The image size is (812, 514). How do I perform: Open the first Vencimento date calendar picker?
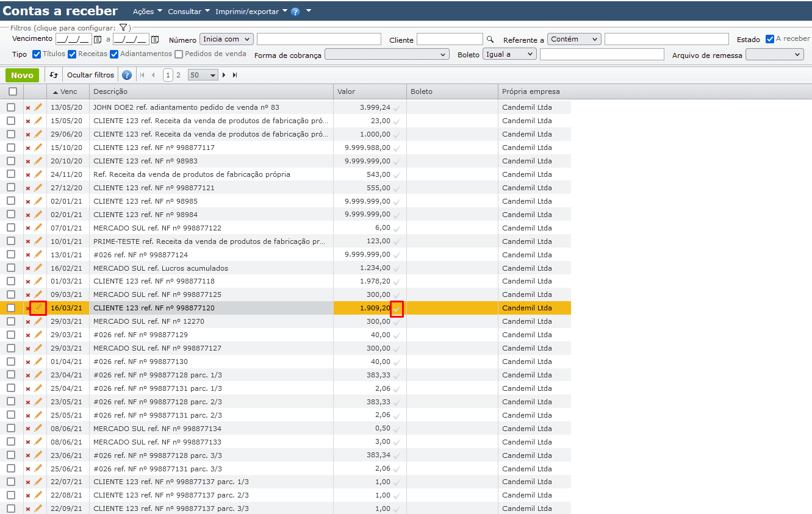coord(97,39)
